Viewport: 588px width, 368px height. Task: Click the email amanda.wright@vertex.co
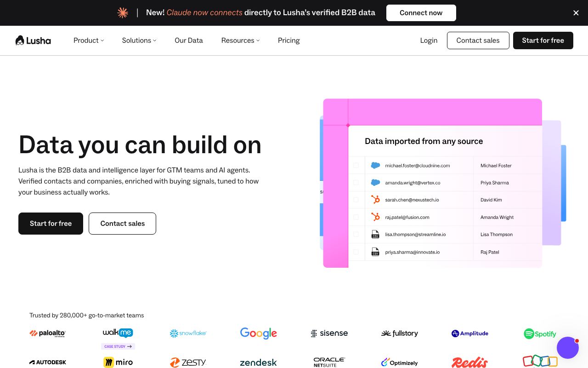click(413, 183)
